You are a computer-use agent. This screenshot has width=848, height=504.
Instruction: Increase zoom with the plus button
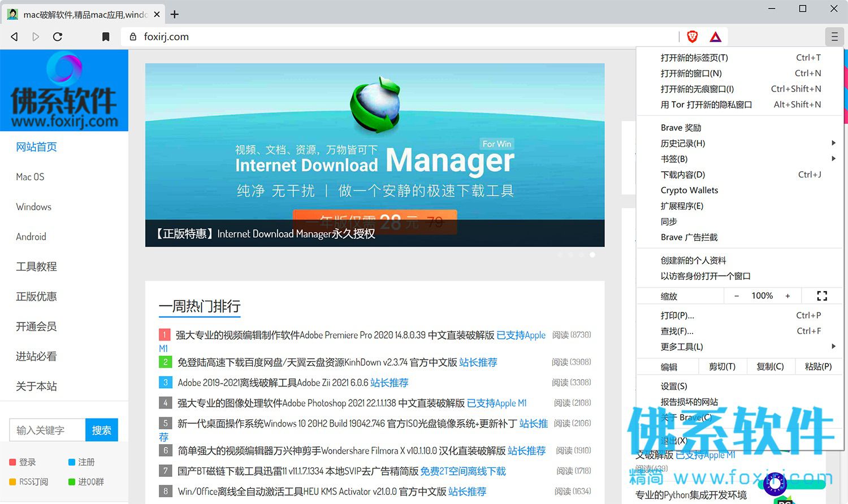click(788, 296)
